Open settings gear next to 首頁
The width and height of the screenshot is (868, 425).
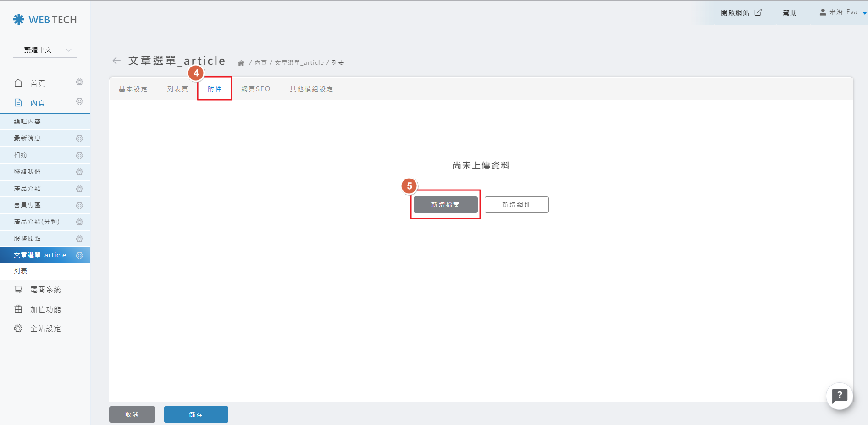(79, 82)
